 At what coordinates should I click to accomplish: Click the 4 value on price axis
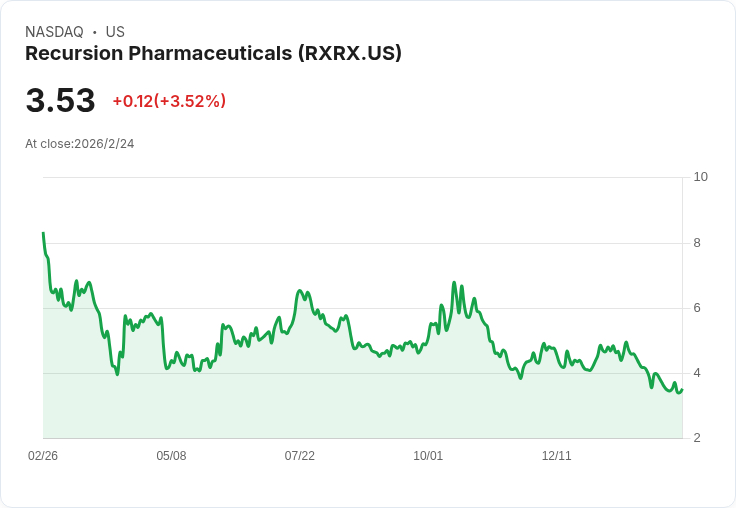pos(697,373)
